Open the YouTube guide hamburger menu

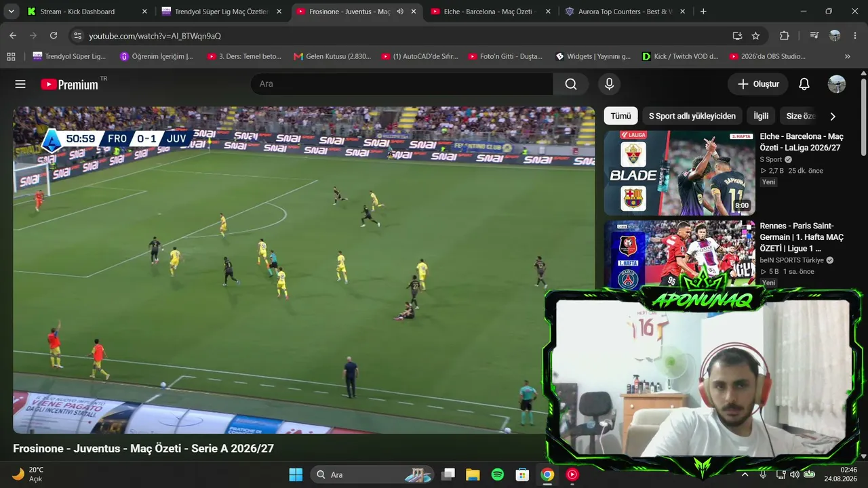point(20,84)
